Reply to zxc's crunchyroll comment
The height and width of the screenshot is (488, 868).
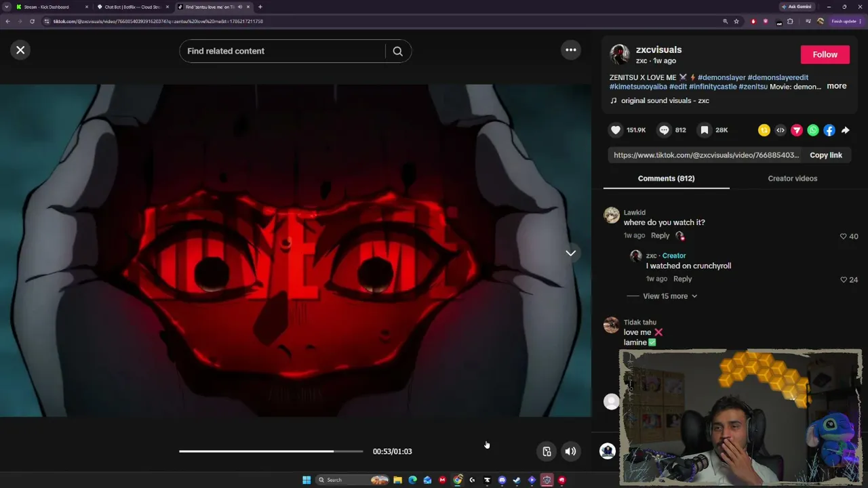tap(683, 279)
